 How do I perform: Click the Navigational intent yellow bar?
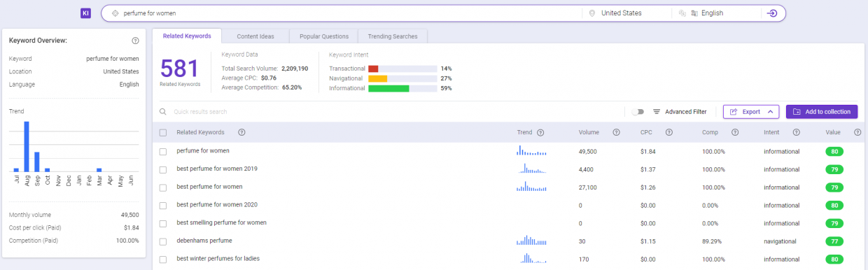pos(378,78)
